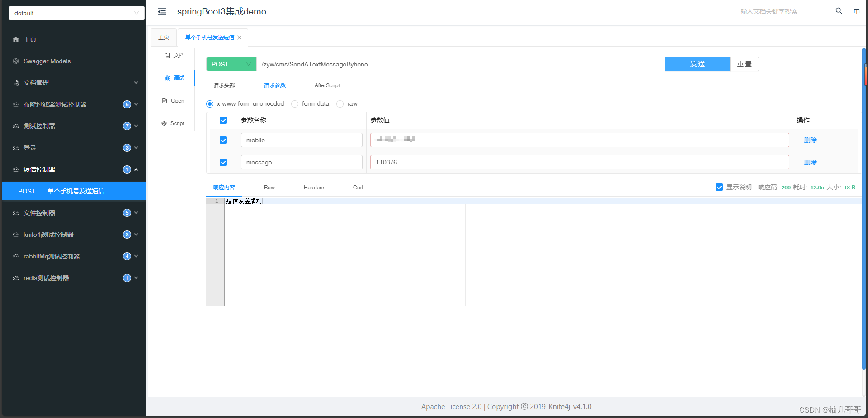The image size is (868, 418).
Task: Click the cloud icon beside rabbitMq测试控制器
Action: click(x=16, y=256)
